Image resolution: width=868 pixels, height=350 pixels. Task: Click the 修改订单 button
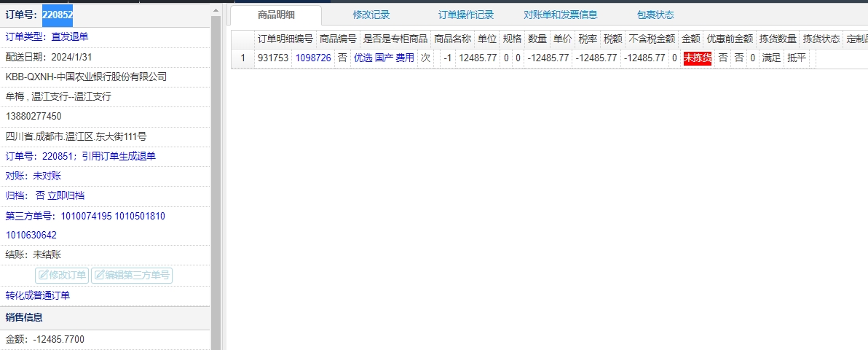[62, 275]
